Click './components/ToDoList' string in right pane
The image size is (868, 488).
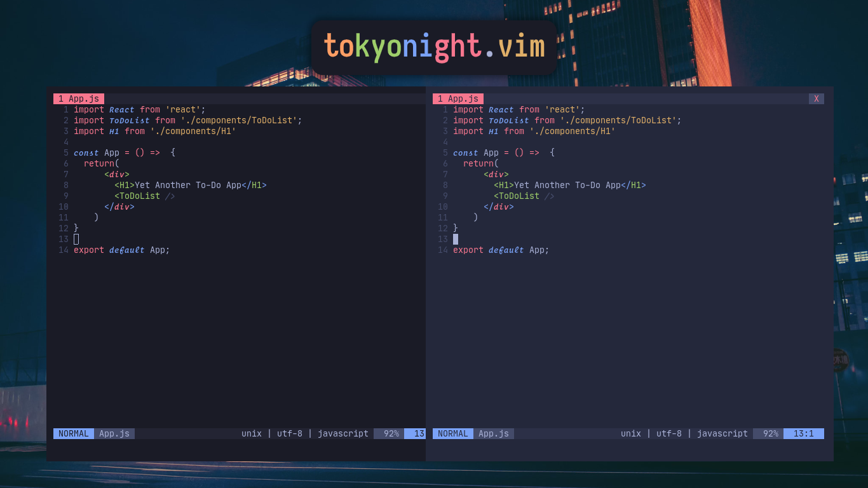pos(618,120)
